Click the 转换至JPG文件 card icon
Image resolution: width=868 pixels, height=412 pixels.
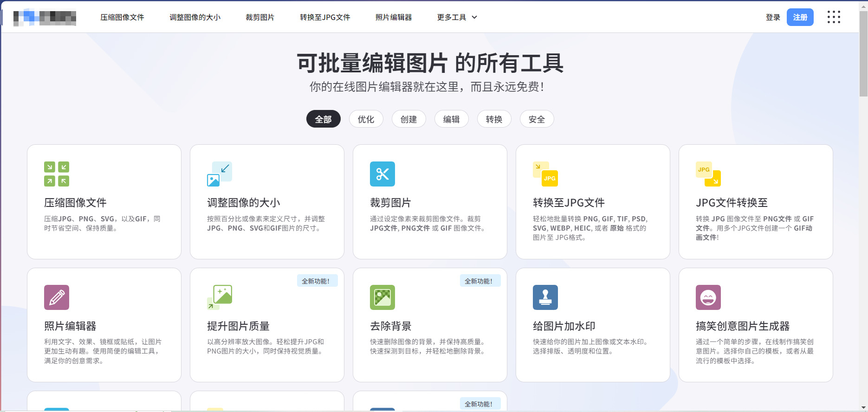545,174
